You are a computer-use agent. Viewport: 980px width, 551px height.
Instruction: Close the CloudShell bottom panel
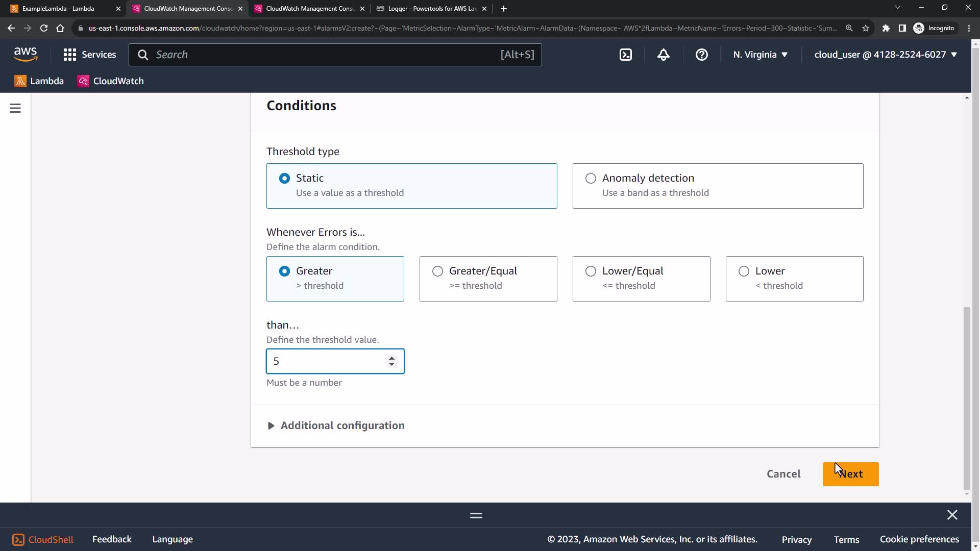(952, 515)
